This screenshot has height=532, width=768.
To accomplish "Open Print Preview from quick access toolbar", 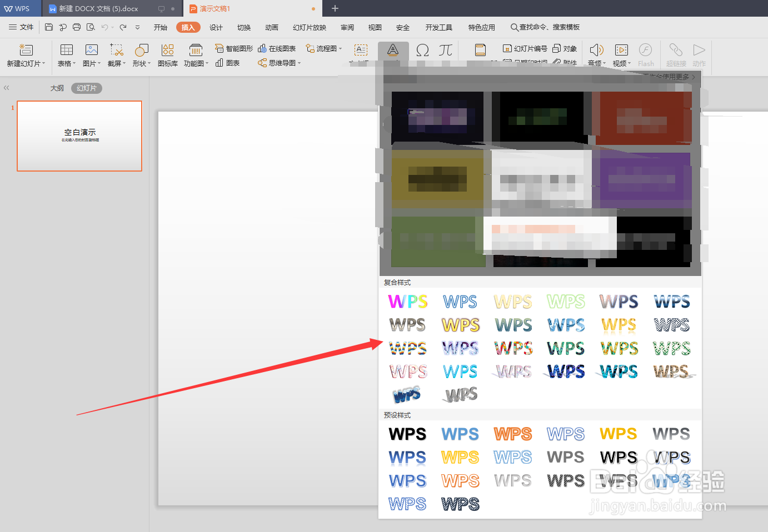I will click(91, 27).
